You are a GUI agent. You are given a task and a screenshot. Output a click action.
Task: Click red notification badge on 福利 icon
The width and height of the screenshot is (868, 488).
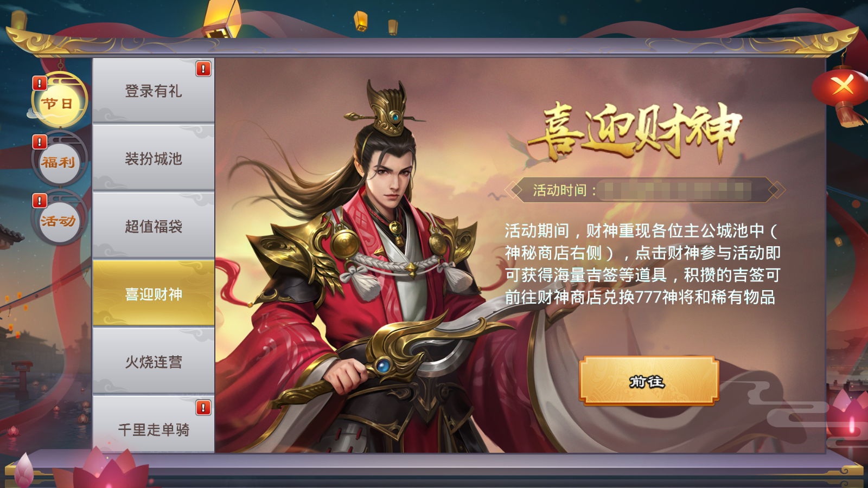click(x=40, y=142)
